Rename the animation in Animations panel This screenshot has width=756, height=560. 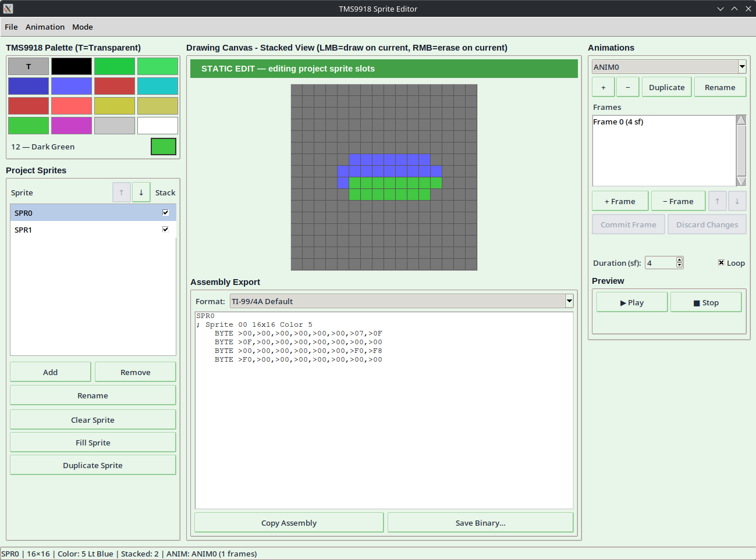[720, 87]
